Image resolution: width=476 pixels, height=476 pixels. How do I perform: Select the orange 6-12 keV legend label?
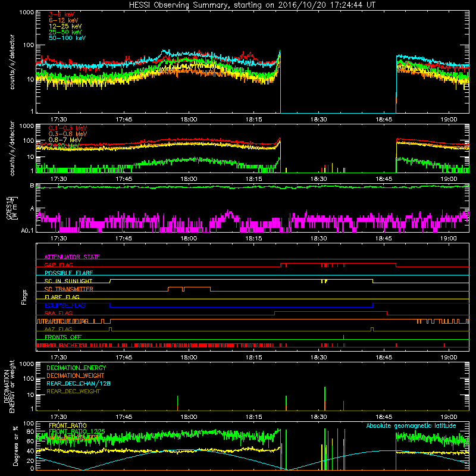pos(64,20)
